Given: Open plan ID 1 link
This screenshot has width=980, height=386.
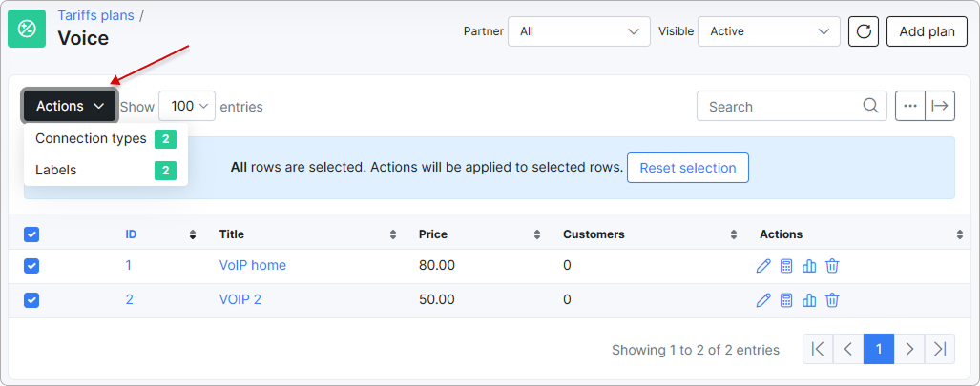Looking at the screenshot, I should [128, 266].
